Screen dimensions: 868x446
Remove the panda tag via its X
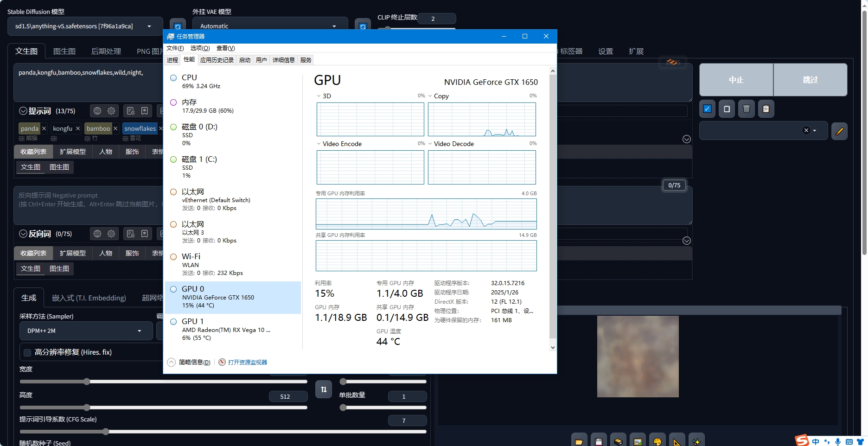[x=44, y=128]
